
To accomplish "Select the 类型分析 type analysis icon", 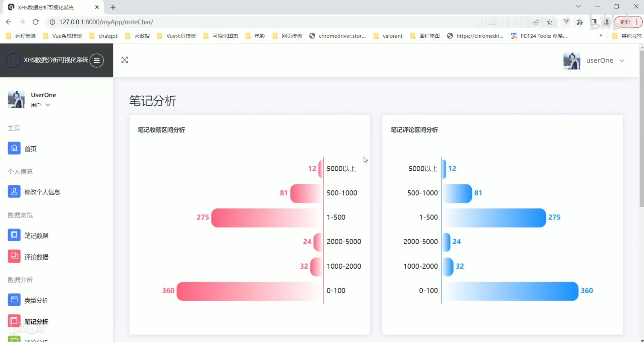I will click(14, 300).
